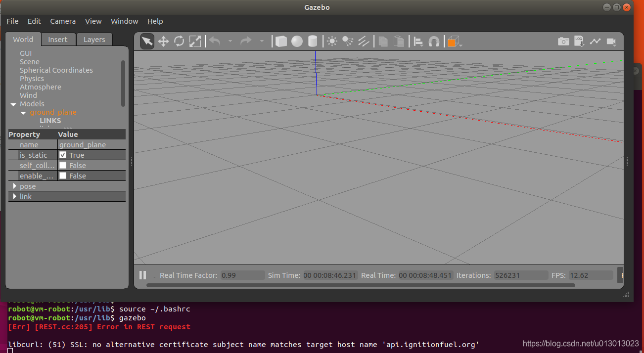Add a directional light
The width and height of the screenshot is (644, 353).
pos(364,42)
